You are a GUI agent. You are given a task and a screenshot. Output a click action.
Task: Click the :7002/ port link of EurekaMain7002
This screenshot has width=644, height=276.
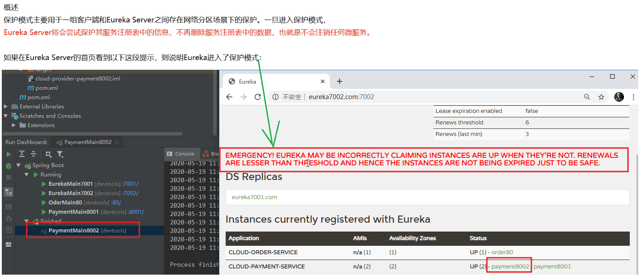130,193
